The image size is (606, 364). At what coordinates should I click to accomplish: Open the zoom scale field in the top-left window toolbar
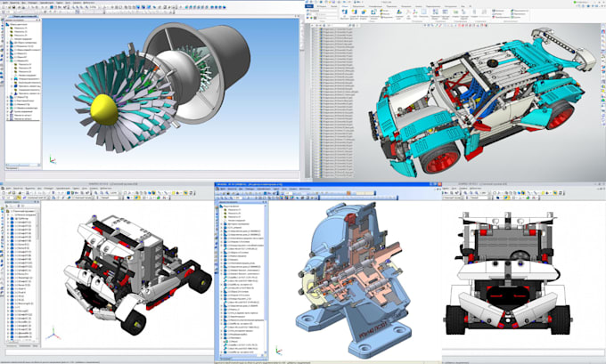[94, 7]
